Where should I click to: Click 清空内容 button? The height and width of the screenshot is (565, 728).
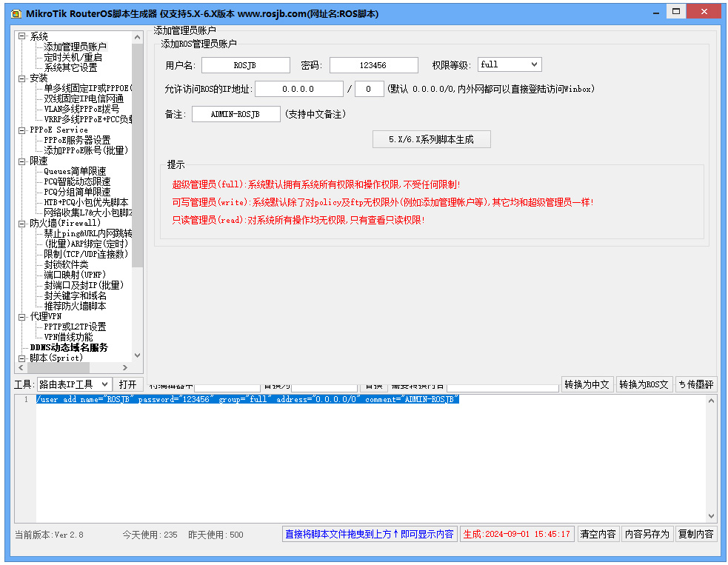click(598, 534)
